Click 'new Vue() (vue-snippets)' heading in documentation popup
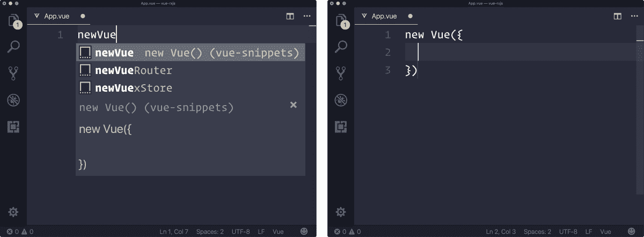 [x=156, y=108]
